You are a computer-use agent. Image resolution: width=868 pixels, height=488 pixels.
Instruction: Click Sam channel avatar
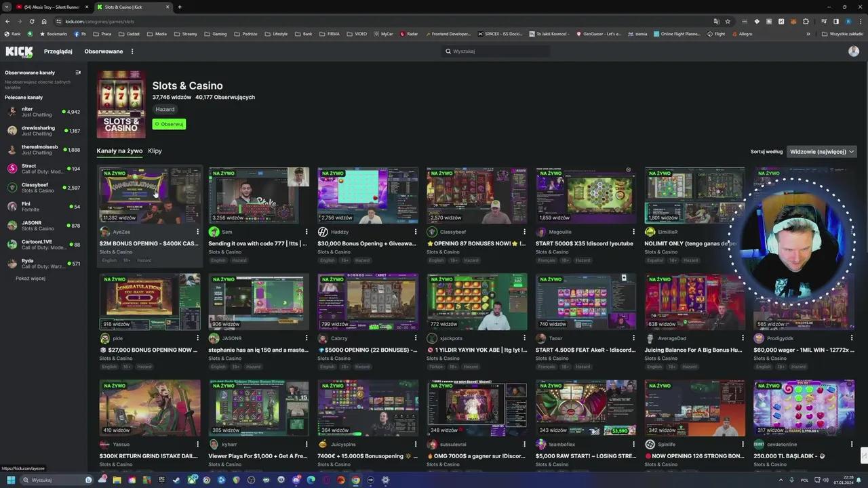214,232
